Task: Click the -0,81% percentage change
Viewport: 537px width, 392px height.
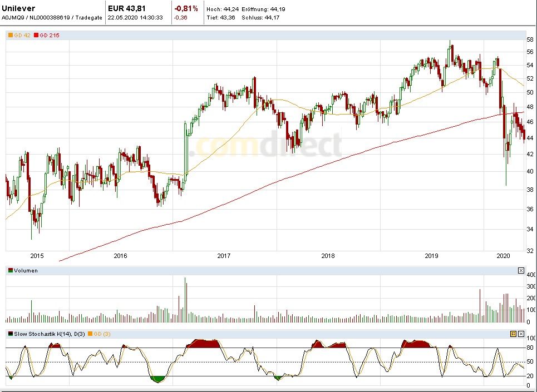Action: click(186, 8)
